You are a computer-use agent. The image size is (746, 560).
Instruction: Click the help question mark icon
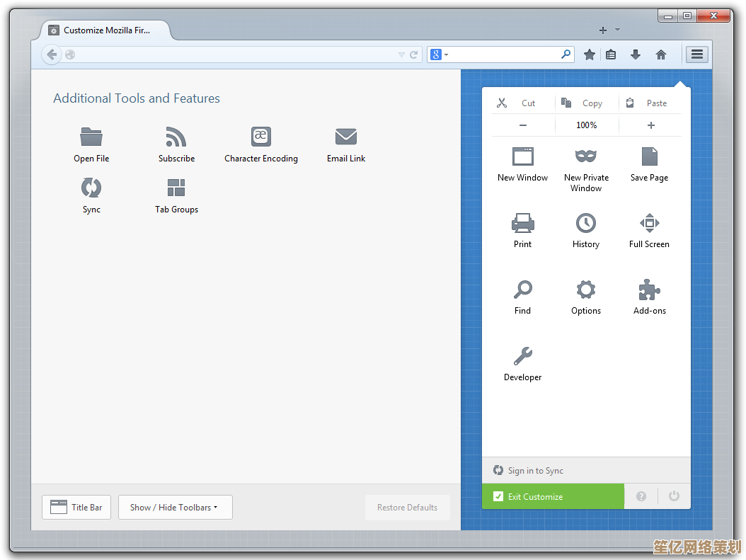pyautogui.click(x=641, y=496)
